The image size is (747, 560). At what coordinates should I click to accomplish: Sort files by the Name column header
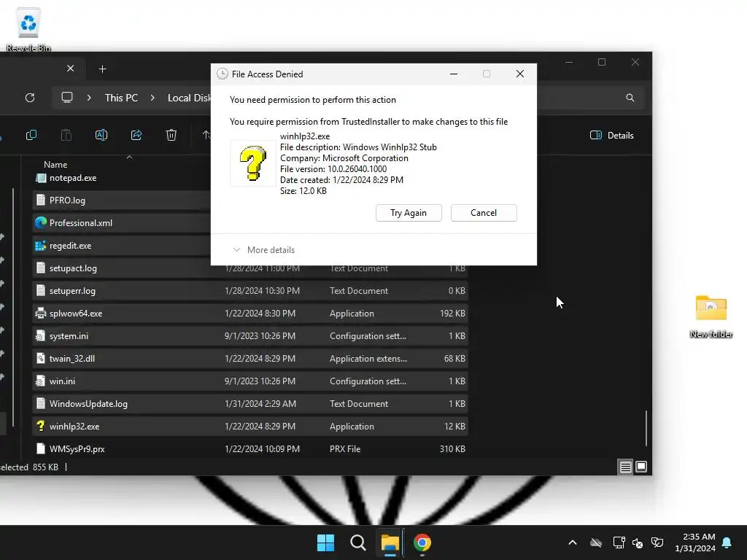pos(55,164)
